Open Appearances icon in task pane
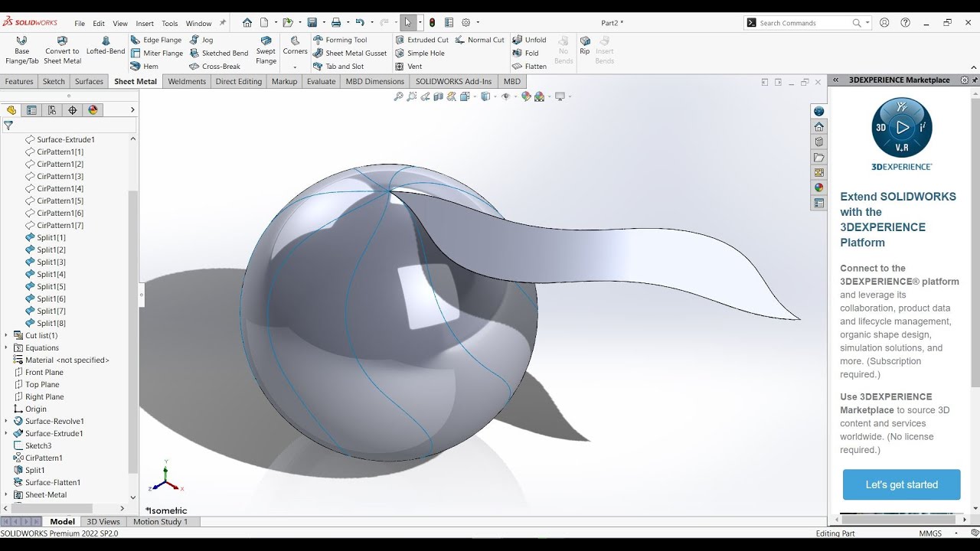 tap(819, 187)
